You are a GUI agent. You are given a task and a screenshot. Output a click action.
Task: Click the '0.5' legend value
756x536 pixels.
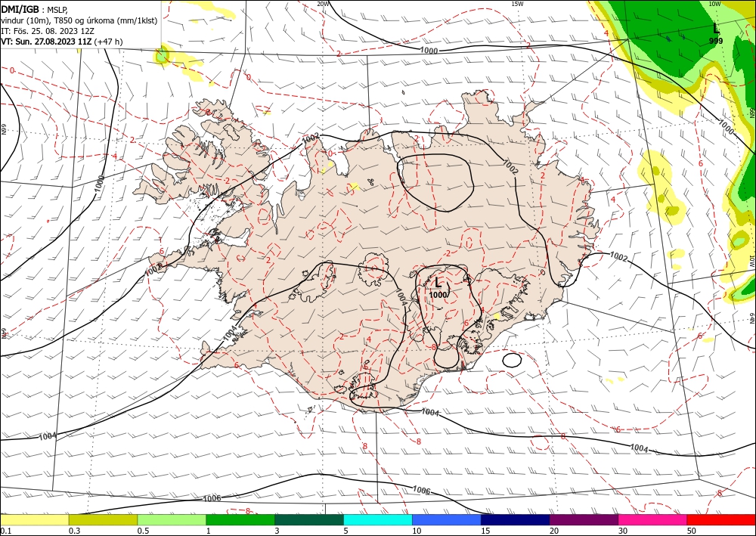point(143,531)
